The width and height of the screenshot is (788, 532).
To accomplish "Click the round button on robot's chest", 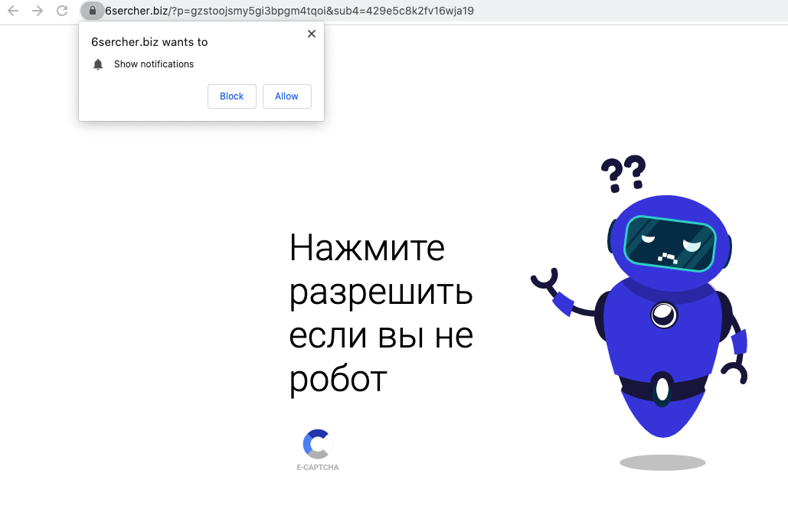I will [x=662, y=313].
